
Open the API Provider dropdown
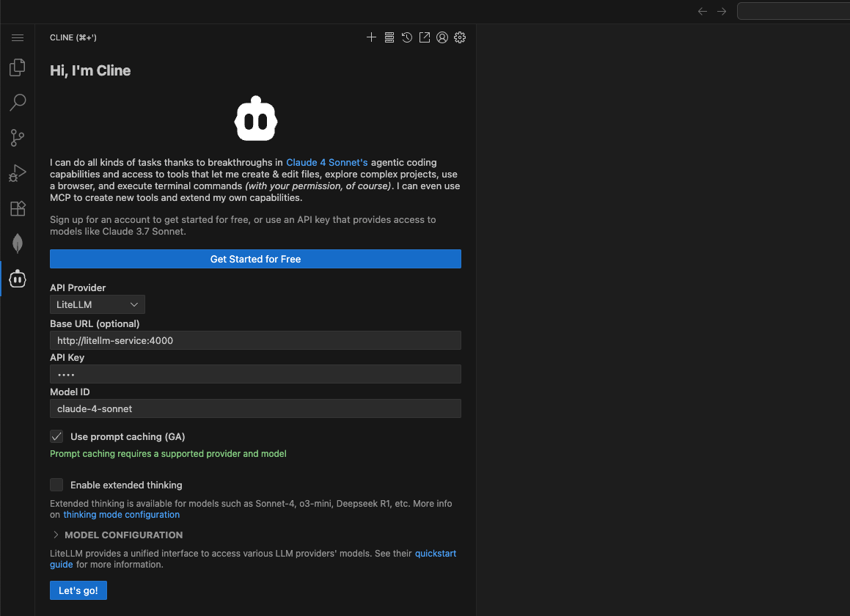click(x=98, y=304)
